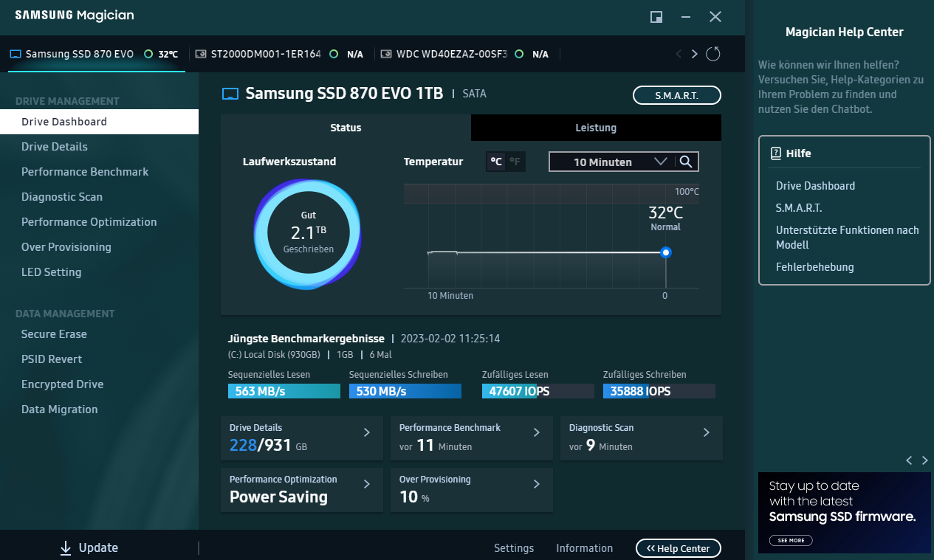The width and height of the screenshot is (934, 560).
Task: Click the 32°C Normal temperature reading
Action: (665, 218)
